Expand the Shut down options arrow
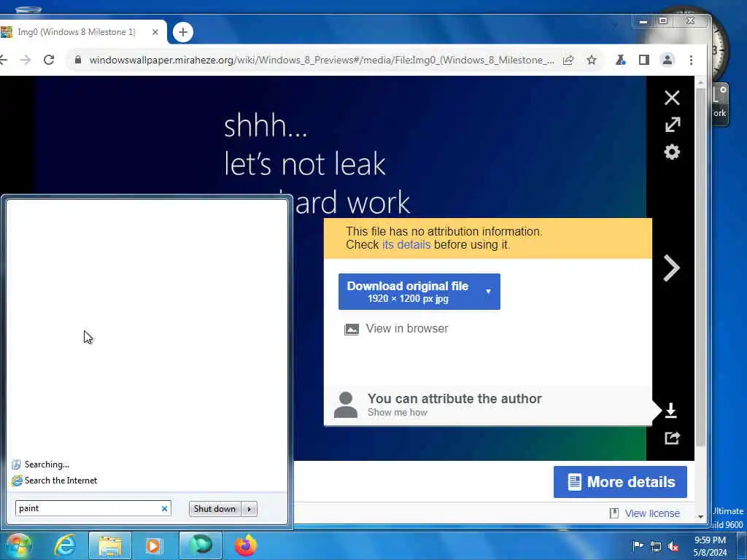The image size is (747, 560). 249,508
